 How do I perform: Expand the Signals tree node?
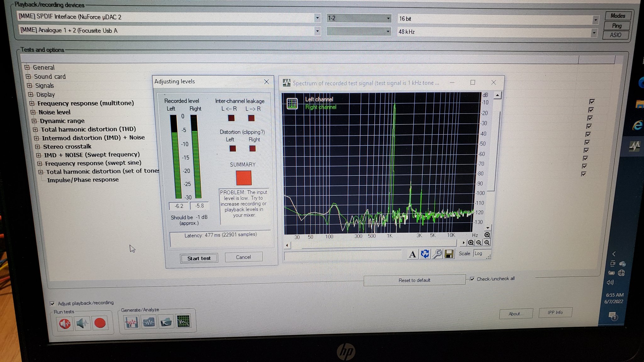[30, 85]
